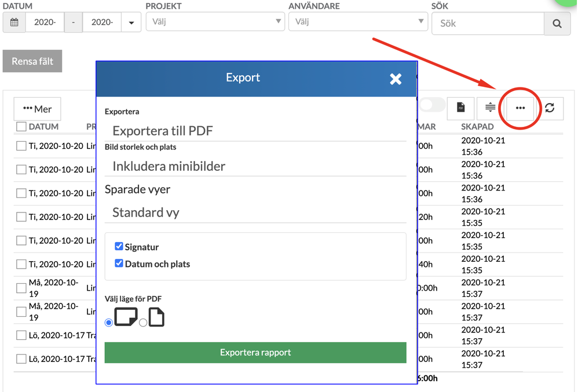Viewport: 578px width, 392px height.
Task: Open the three-dots more options button
Action: click(520, 108)
